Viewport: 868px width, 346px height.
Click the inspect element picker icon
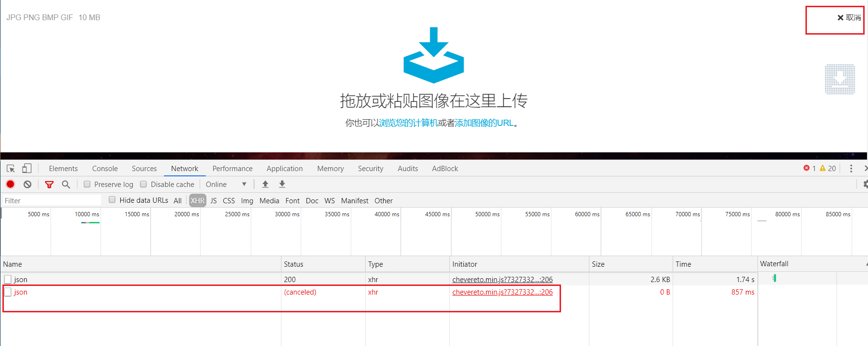(11, 169)
